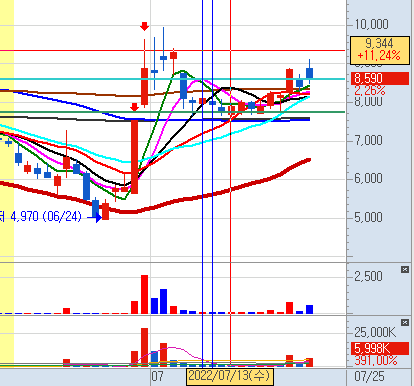This screenshot has height=386, width=414.
Task: Click the tallest red volume bar
Action: (144, 294)
